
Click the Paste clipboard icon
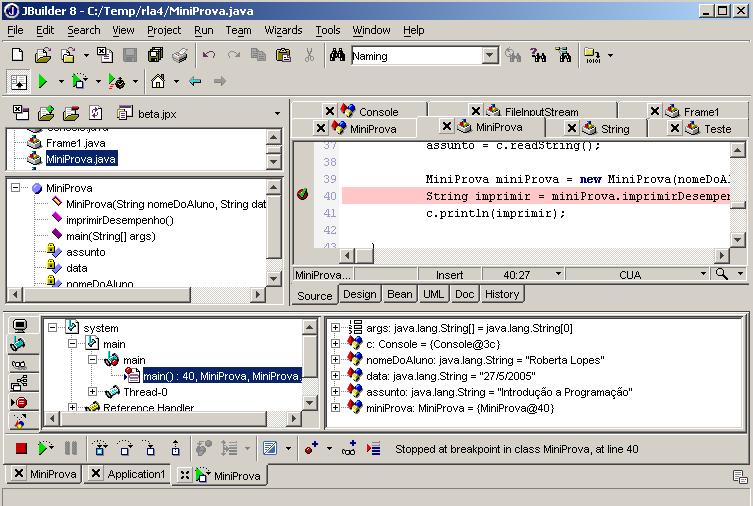click(283, 55)
